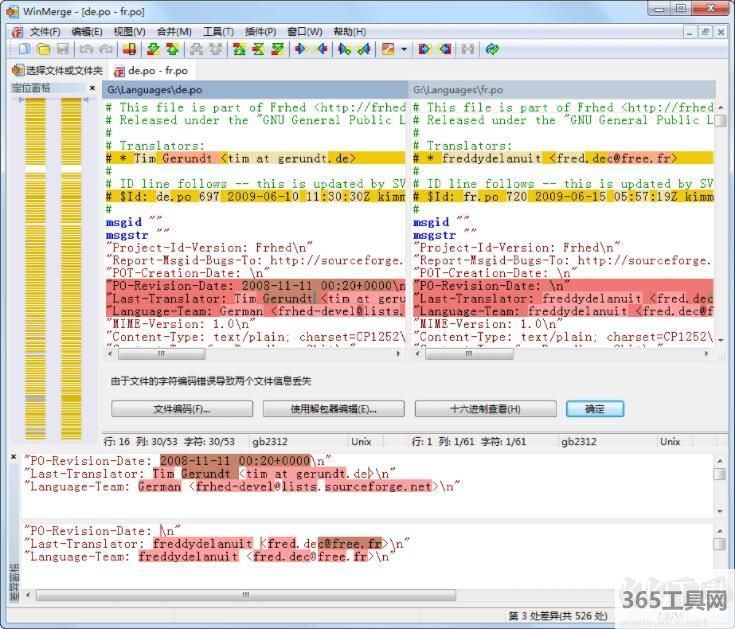Open the 插件(P) menu

tap(259, 32)
